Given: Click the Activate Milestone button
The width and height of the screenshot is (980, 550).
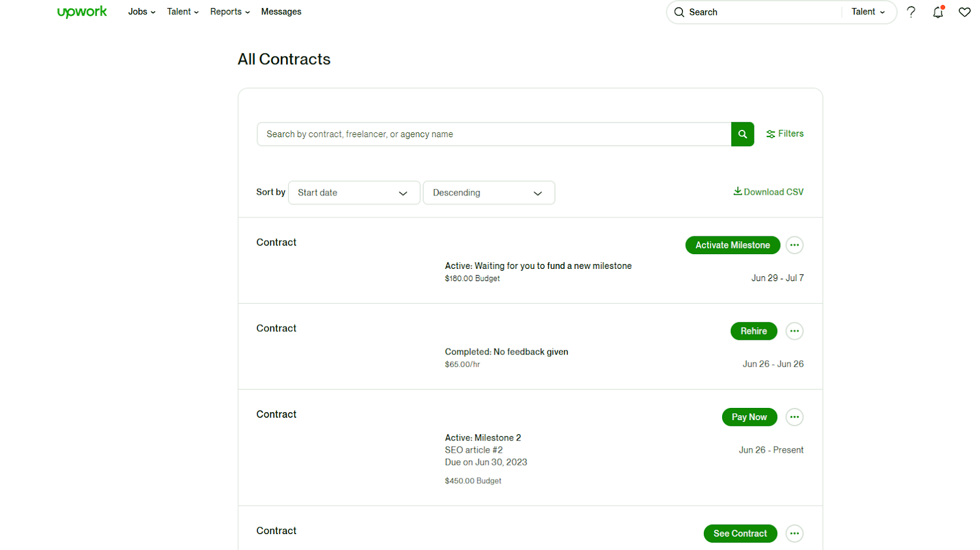Looking at the screenshot, I should coord(733,245).
